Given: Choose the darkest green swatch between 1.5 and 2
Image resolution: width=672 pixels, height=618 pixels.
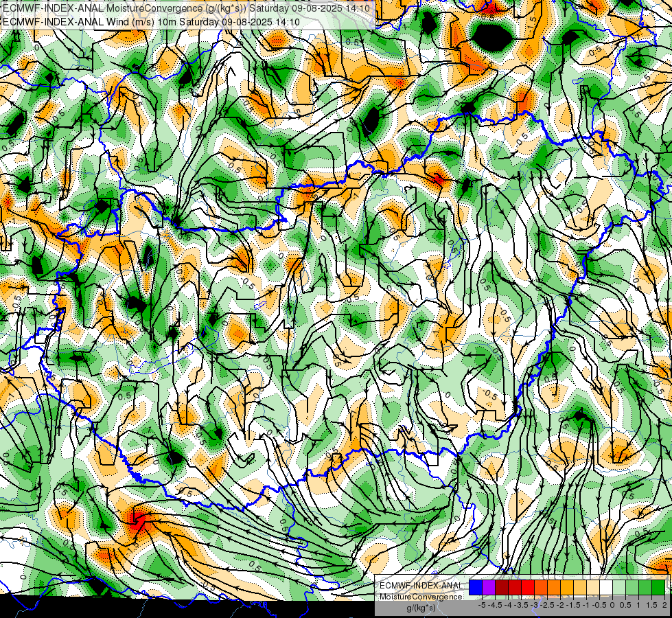Looking at the screenshot, I should click(658, 588).
